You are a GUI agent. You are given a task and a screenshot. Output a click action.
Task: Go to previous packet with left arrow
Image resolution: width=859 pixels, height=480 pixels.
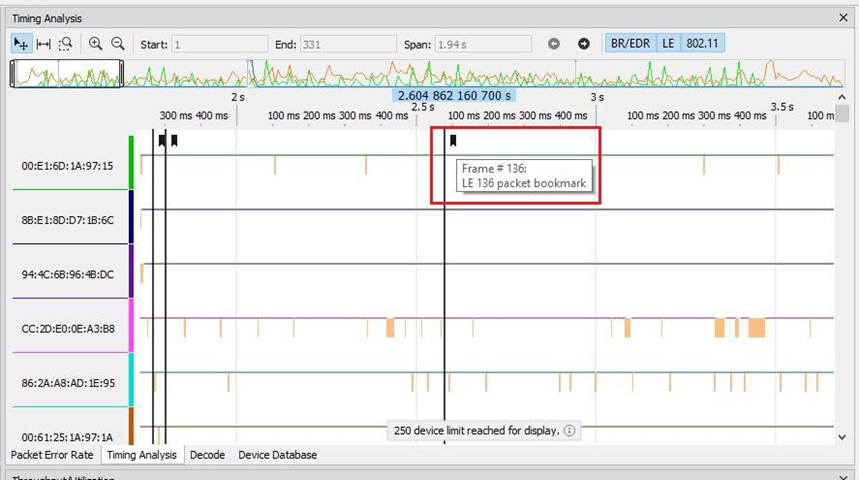pos(554,44)
